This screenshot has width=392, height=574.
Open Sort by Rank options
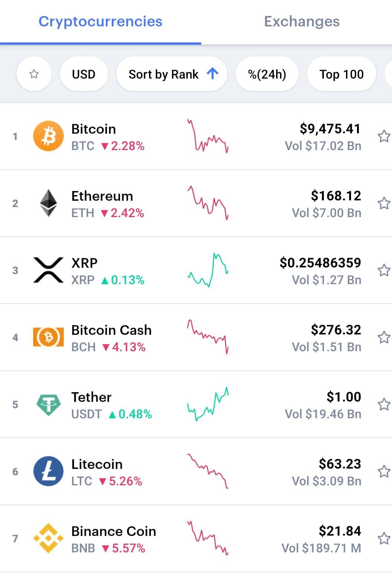pos(172,74)
